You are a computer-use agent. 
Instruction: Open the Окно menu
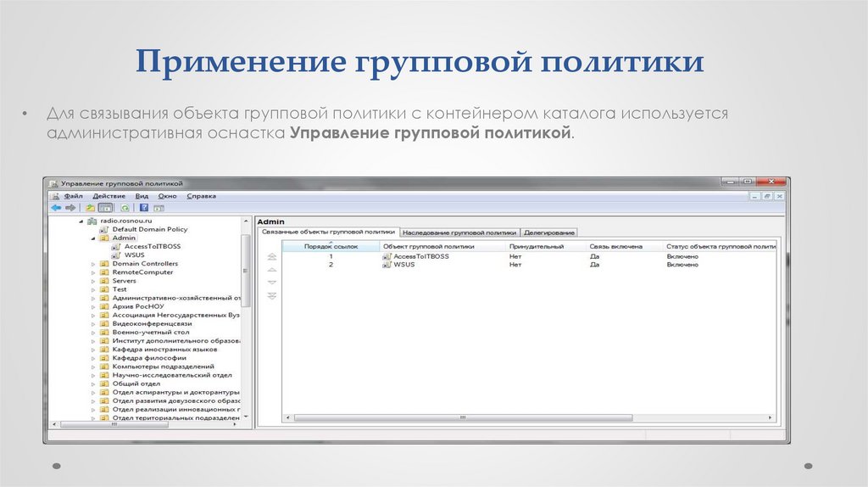click(167, 196)
